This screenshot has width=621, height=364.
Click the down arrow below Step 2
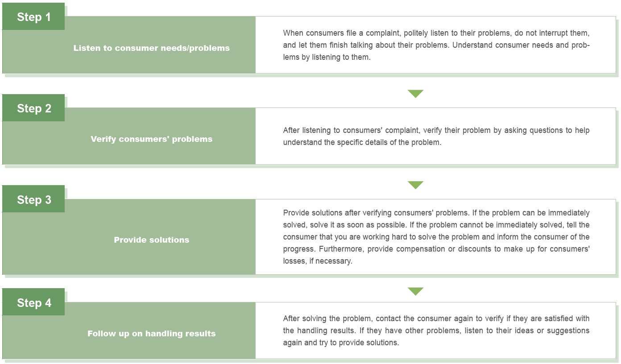coord(415,185)
